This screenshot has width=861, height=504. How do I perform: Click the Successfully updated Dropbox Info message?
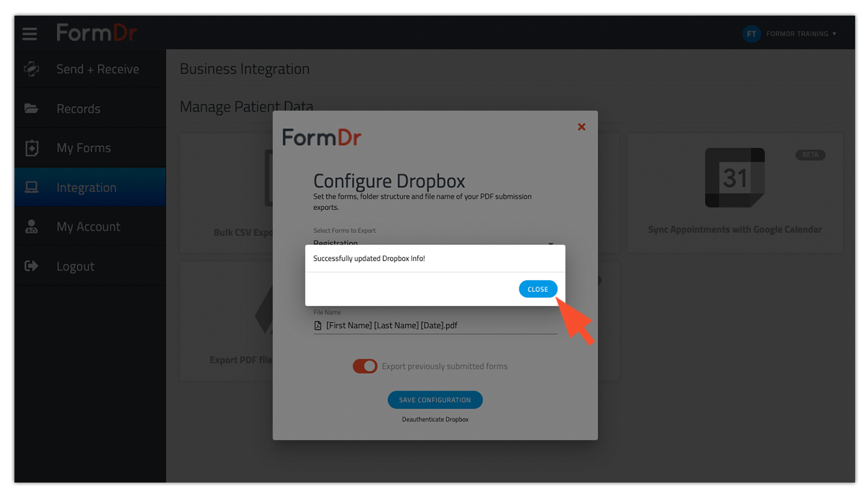coord(369,258)
